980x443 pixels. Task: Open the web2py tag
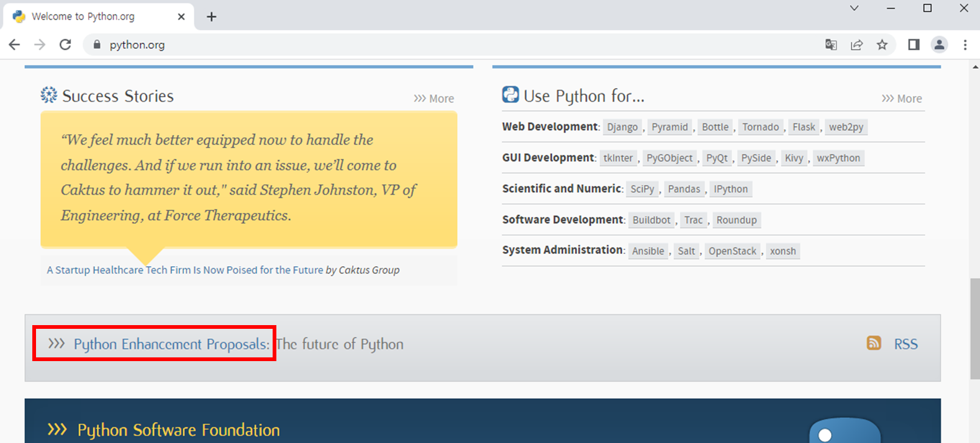point(846,127)
